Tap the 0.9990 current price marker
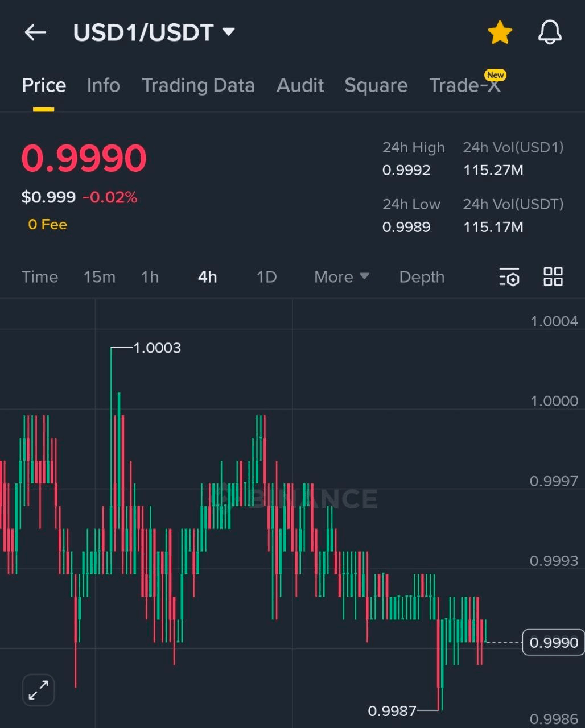The image size is (585, 728). [553, 643]
